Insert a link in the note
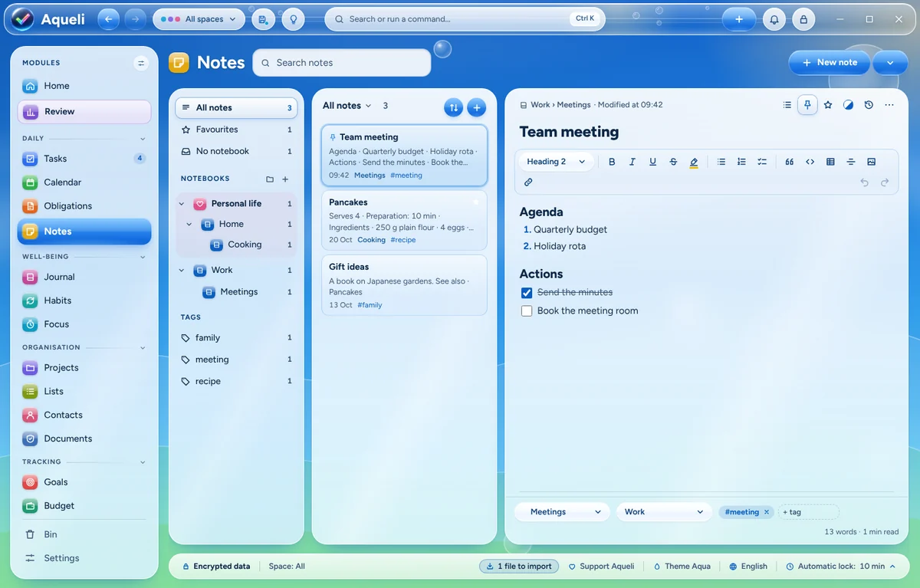Screen dimensions: 920x588 528,182
